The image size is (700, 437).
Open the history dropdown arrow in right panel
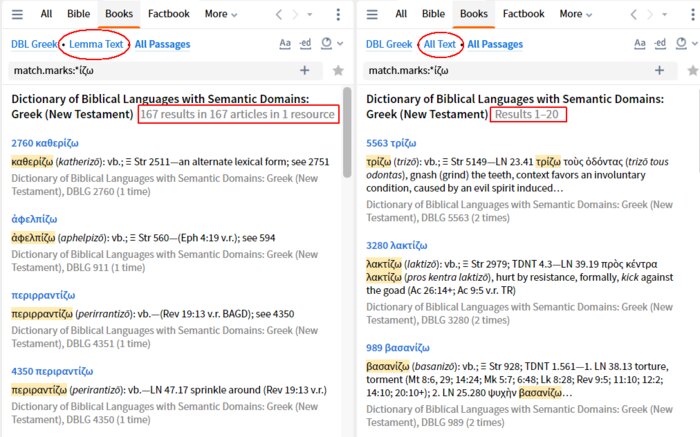click(x=664, y=15)
